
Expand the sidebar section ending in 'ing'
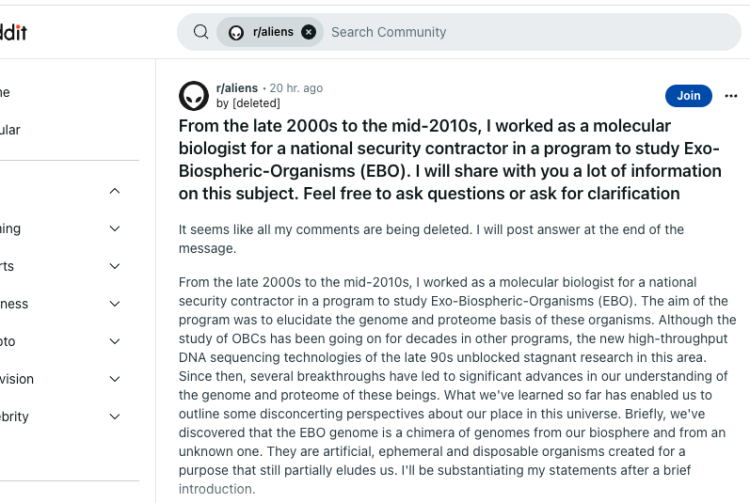pos(115,229)
